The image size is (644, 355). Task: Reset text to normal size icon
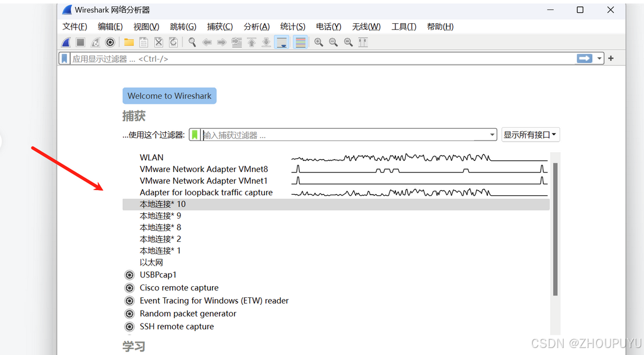click(x=348, y=42)
